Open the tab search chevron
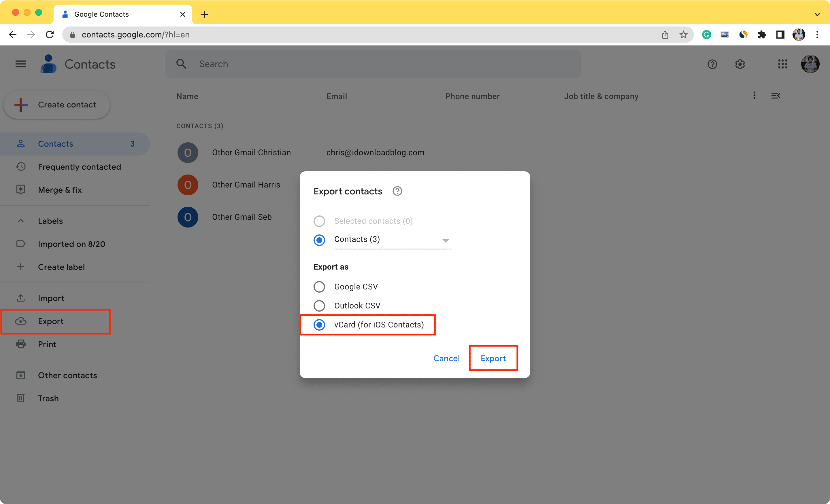 [x=817, y=14]
